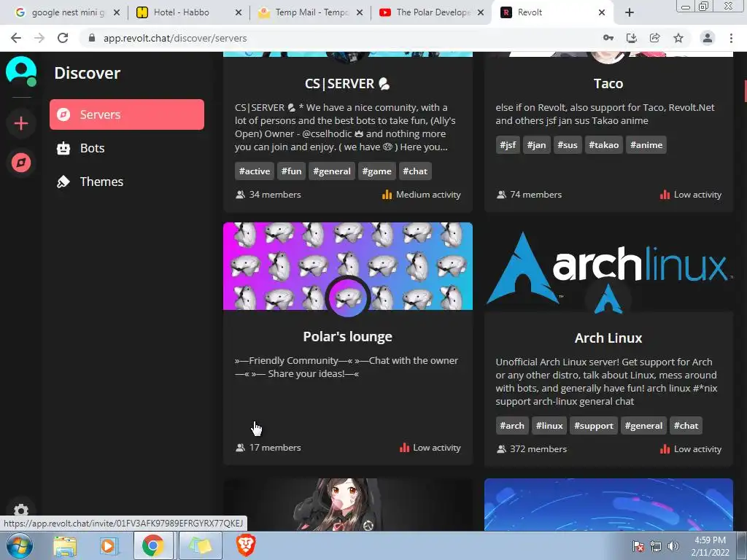Viewport: 747px width, 560px height.
Task: Click 'Low activity' on Taco card
Action: pyautogui.click(x=691, y=195)
